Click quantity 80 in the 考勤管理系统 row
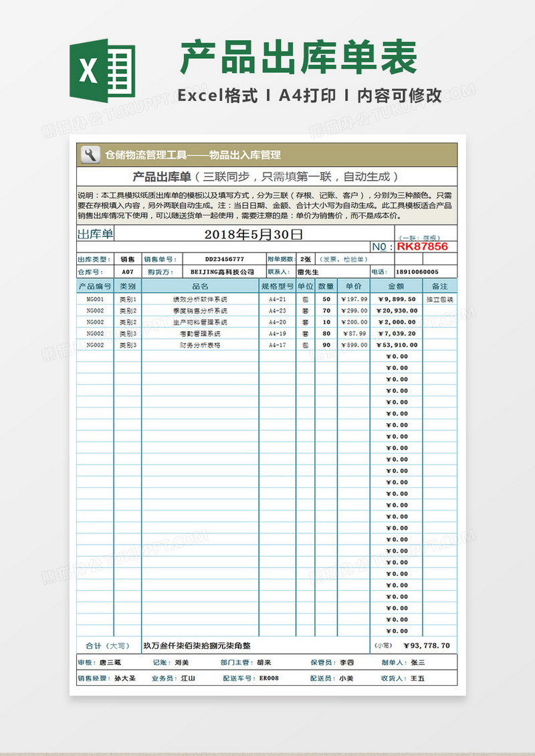Viewport: 535px width, 756px height. point(326,334)
